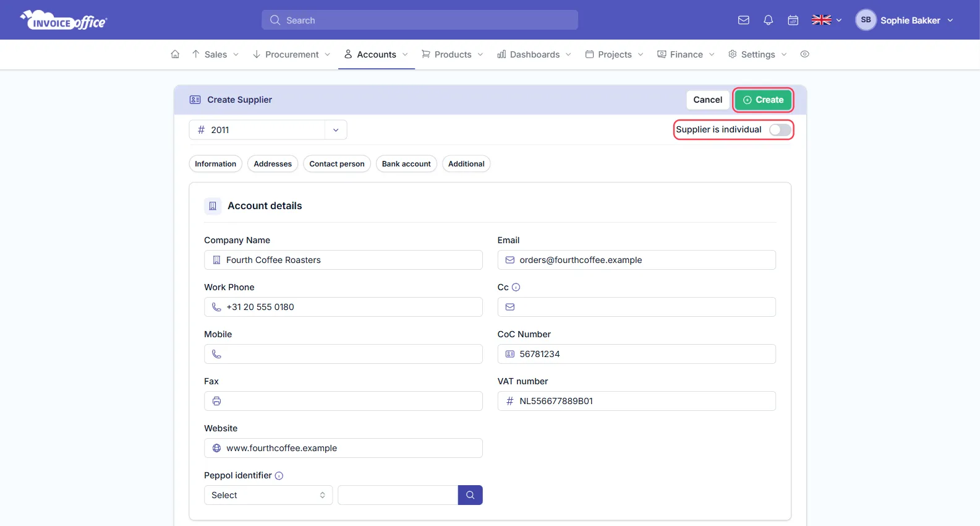Click the Peppol identifier text input
Screen dimensions: 980x526
pos(398,495)
